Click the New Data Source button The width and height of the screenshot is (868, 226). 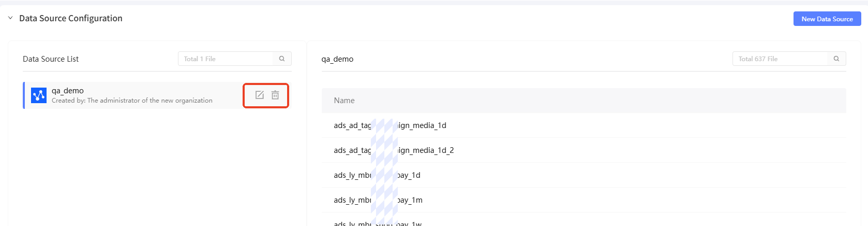point(827,19)
